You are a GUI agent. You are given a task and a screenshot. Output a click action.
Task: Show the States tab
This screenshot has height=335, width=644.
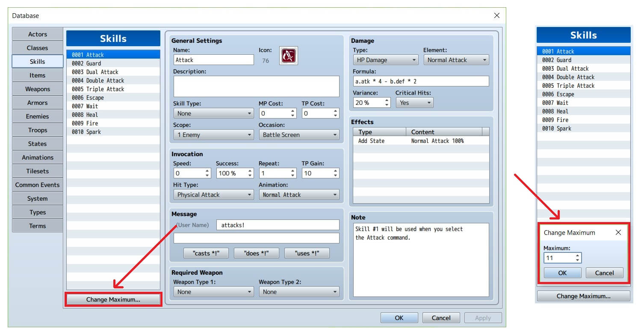pyautogui.click(x=38, y=144)
